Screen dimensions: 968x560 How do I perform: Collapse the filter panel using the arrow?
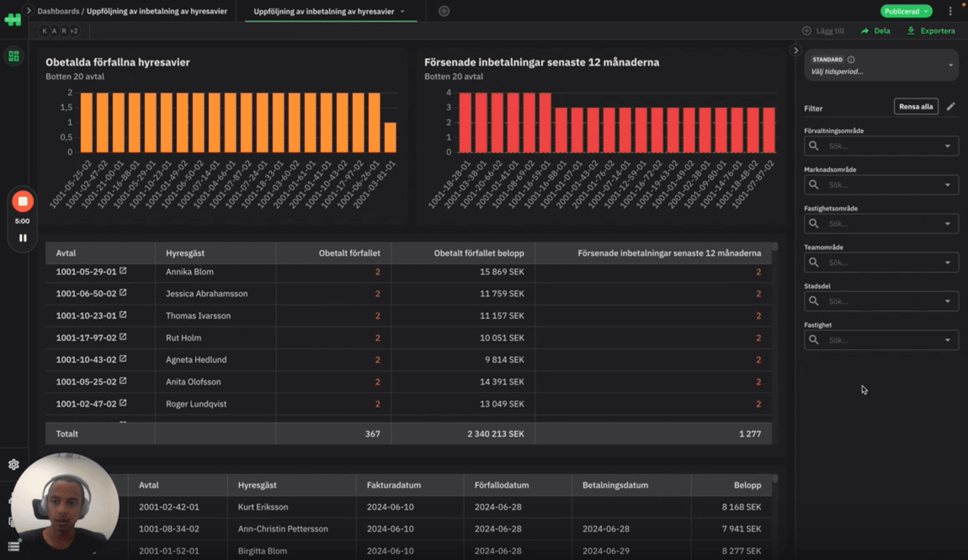tap(796, 51)
